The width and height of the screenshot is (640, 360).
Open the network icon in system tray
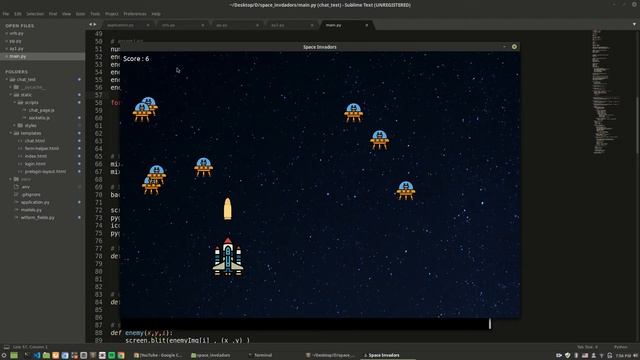coord(602,356)
